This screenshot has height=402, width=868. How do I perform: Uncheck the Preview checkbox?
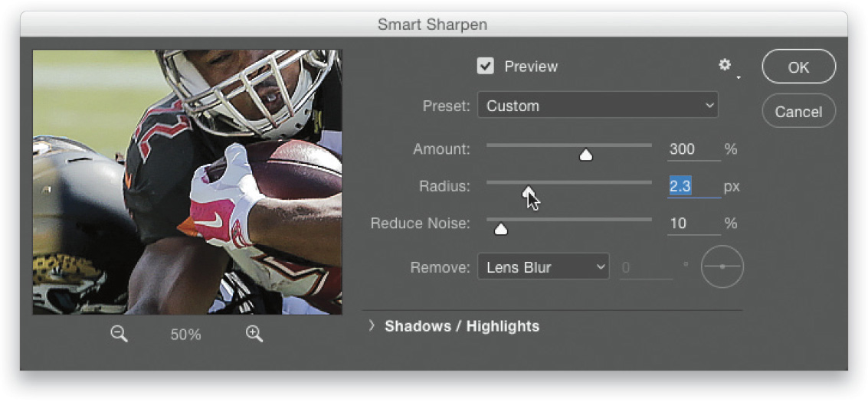[486, 67]
